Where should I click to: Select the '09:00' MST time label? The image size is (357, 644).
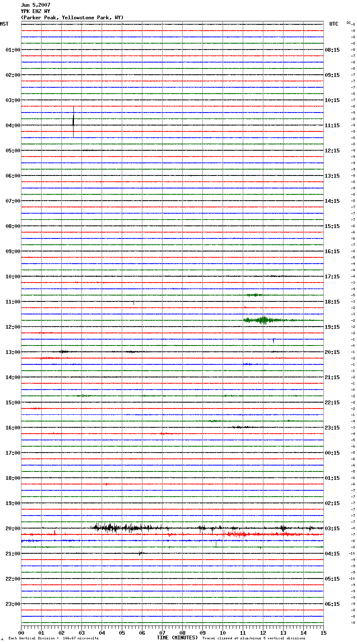13,251
